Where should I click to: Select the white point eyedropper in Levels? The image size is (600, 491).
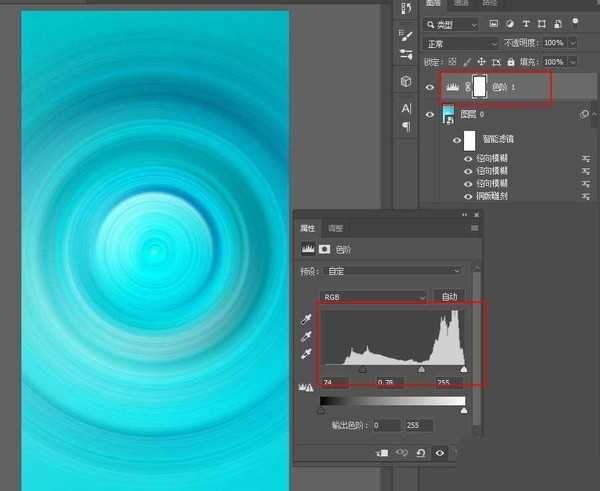click(307, 353)
